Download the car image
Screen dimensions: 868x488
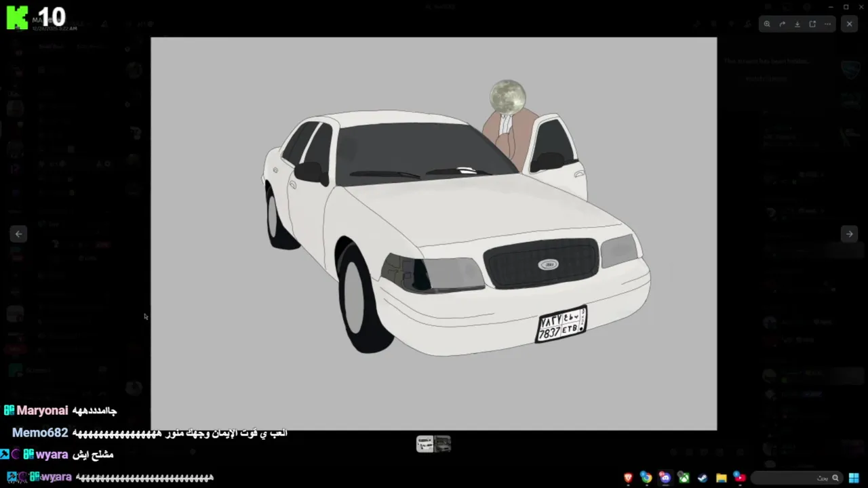click(797, 24)
